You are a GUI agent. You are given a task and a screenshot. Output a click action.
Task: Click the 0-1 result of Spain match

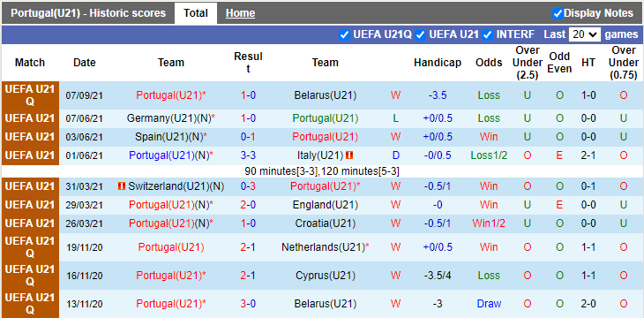click(x=248, y=137)
